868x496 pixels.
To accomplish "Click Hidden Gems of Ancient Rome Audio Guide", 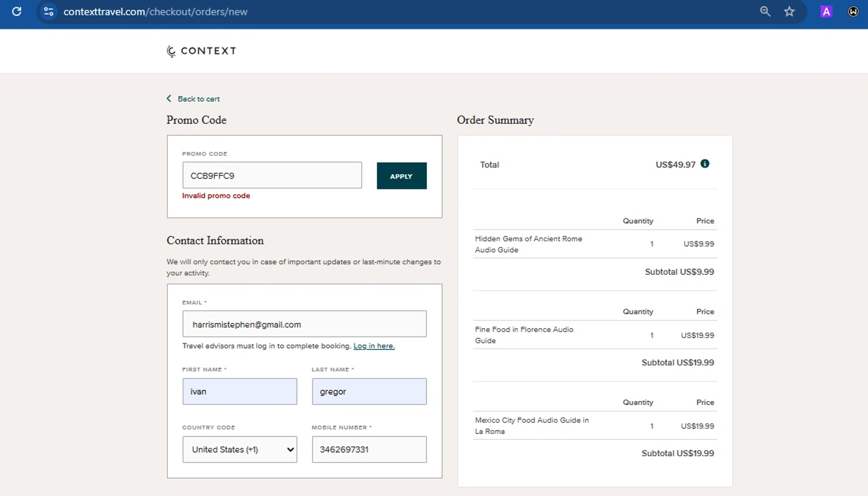I will click(x=528, y=244).
